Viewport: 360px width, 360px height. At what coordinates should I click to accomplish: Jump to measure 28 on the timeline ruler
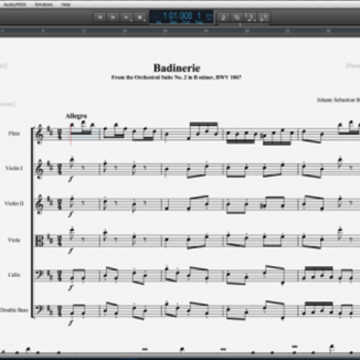(x=247, y=31)
